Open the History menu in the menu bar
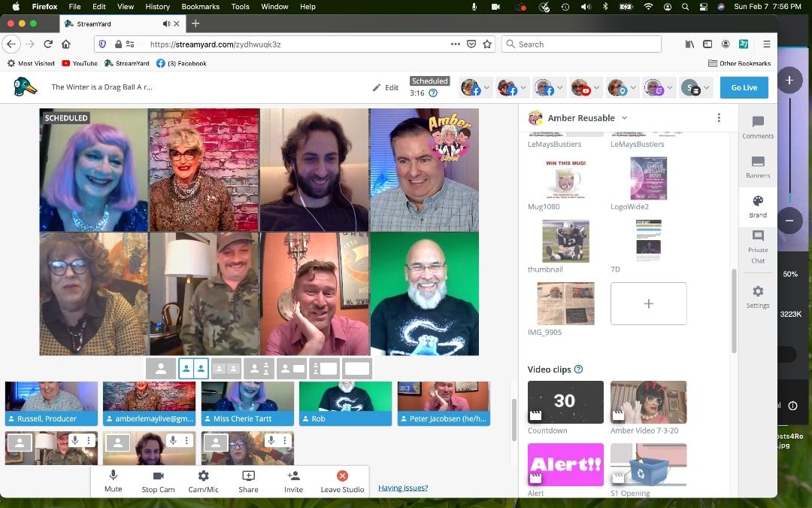The width and height of the screenshot is (812, 508). pyautogui.click(x=157, y=7)
